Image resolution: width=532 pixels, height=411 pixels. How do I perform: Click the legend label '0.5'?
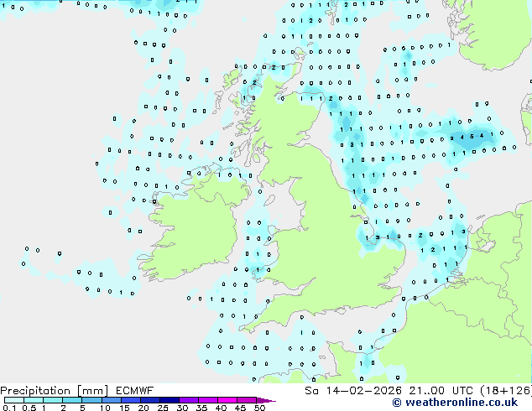click(29, 408)
